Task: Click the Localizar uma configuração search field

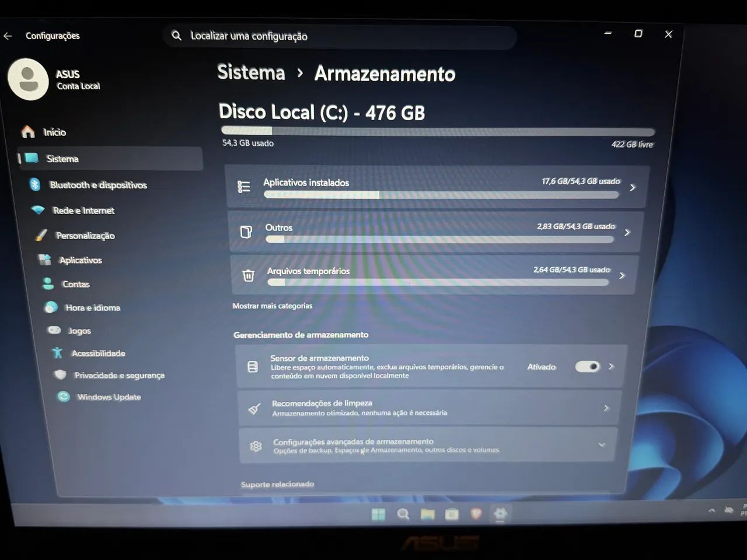Action: click(340, 36)
